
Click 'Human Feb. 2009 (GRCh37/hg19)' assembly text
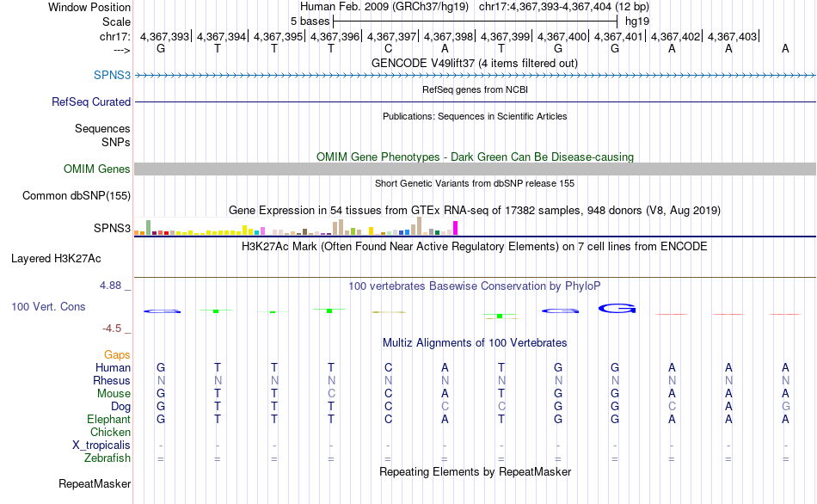click(x=384, y=7)
